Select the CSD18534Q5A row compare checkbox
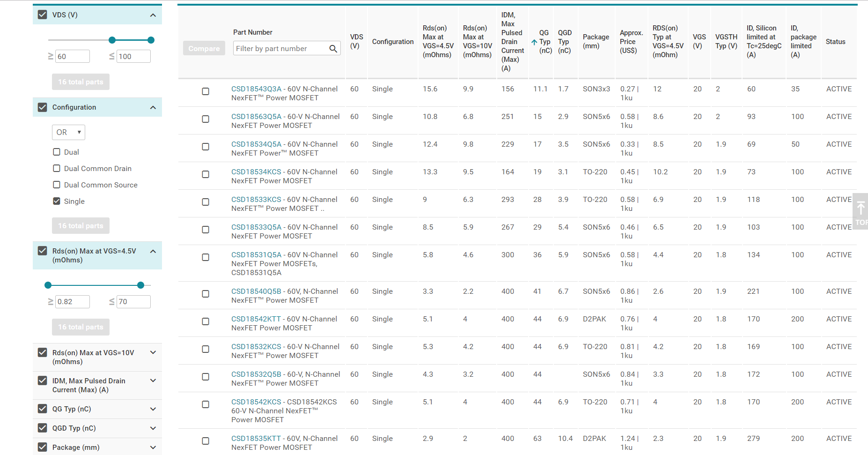 point(206,147)
